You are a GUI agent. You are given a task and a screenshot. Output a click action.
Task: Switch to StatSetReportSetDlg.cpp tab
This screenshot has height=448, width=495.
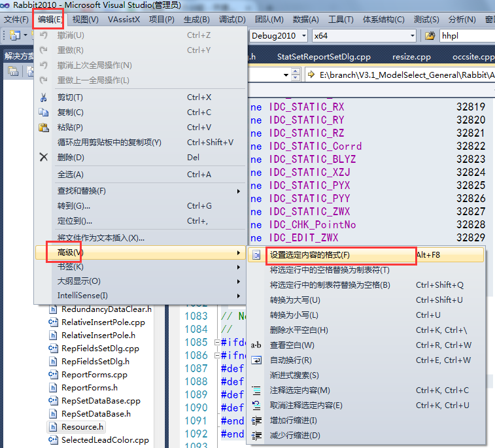pos(324,57)
